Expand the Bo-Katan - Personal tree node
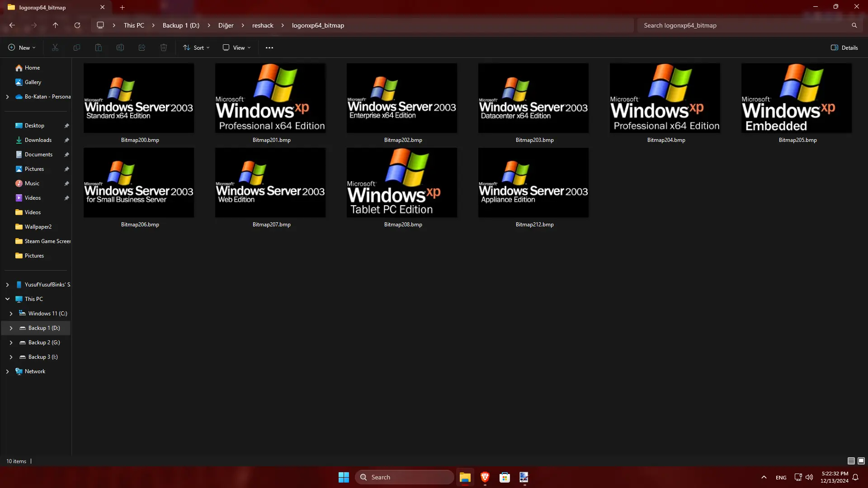 [7, 97]
